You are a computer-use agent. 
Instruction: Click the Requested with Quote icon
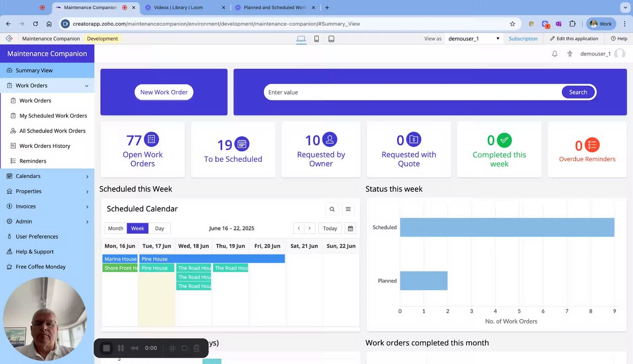pos(414,140)
